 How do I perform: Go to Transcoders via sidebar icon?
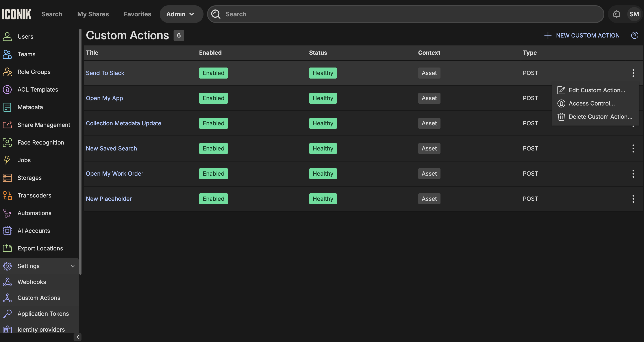click(x=7, y=195)
